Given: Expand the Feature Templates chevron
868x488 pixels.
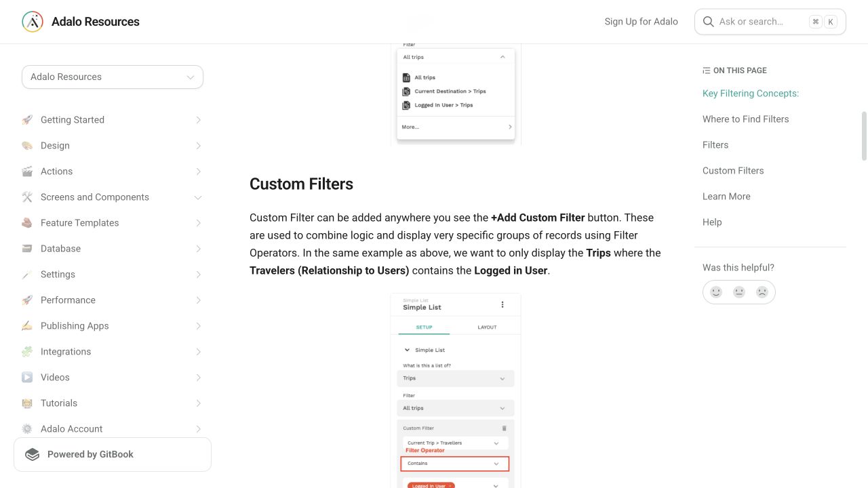Looking at the screenshot, I should (198, 223).
